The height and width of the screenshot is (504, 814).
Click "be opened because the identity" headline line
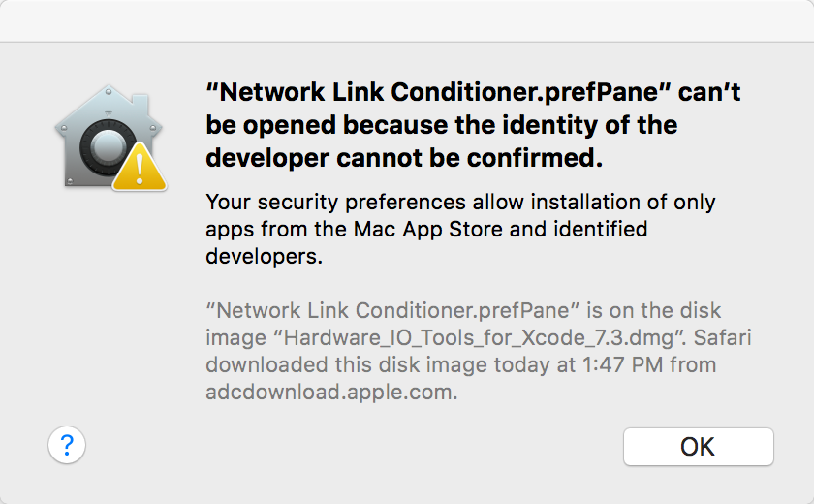tap(441, 125)
